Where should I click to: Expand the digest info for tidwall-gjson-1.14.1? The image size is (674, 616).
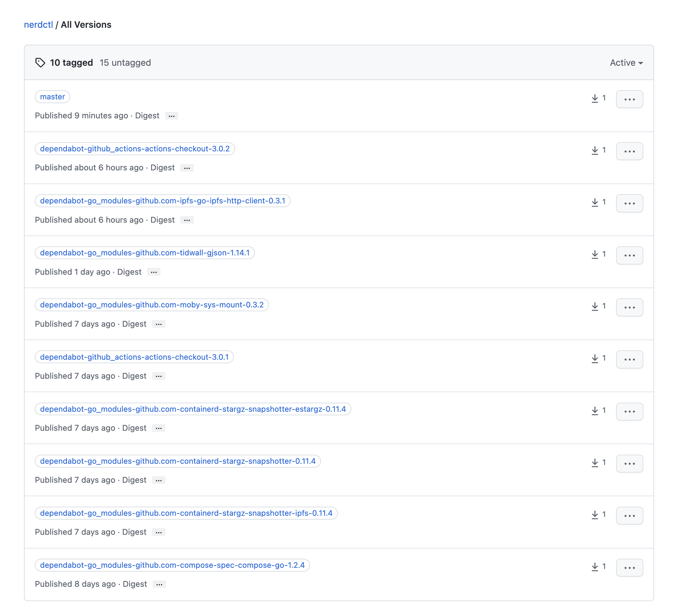click(153, 272)
